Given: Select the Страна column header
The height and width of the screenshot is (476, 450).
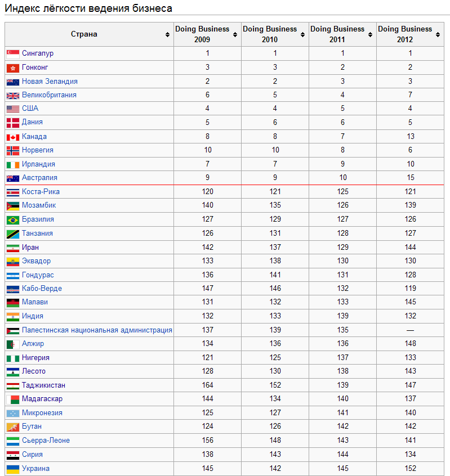Looking at the screenshot, I should tap(84, 34).
